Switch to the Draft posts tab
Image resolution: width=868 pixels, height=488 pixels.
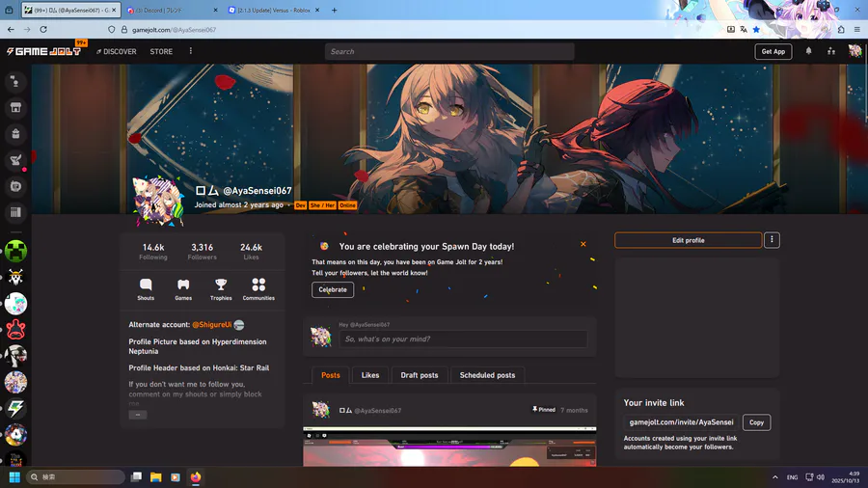(420, 375)
